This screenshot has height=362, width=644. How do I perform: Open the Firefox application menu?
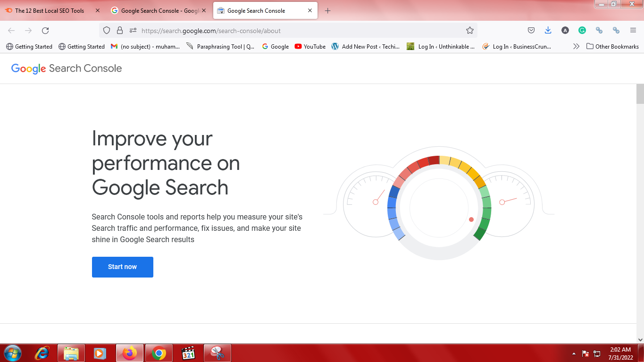point(633,31)
